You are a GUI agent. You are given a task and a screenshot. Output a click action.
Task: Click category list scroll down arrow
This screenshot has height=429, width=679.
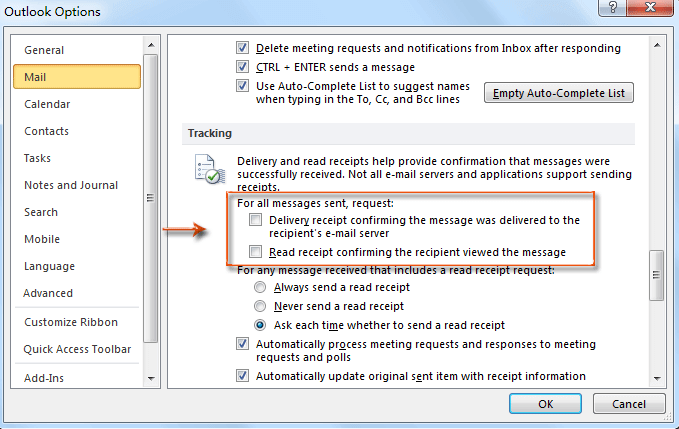151,378
